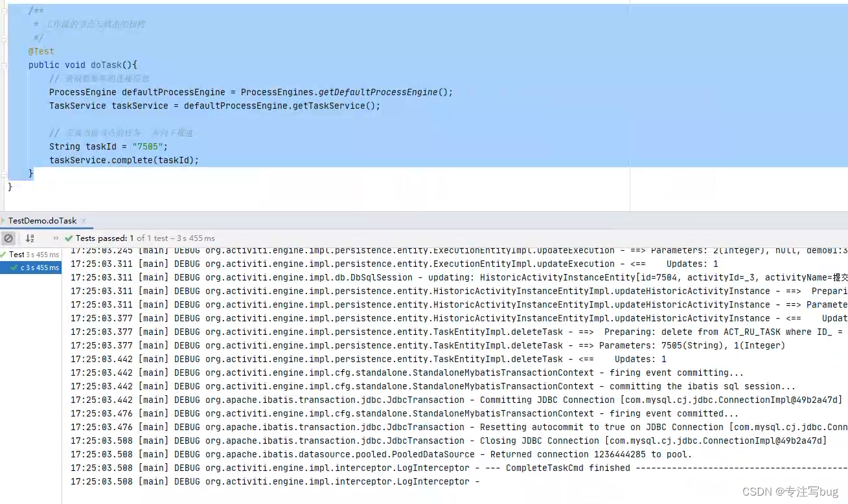The width and height of the screenshot is (848, 504).
Task: Click log line 'CompleteTaskCmd finished'
Action: click(459, 468)
